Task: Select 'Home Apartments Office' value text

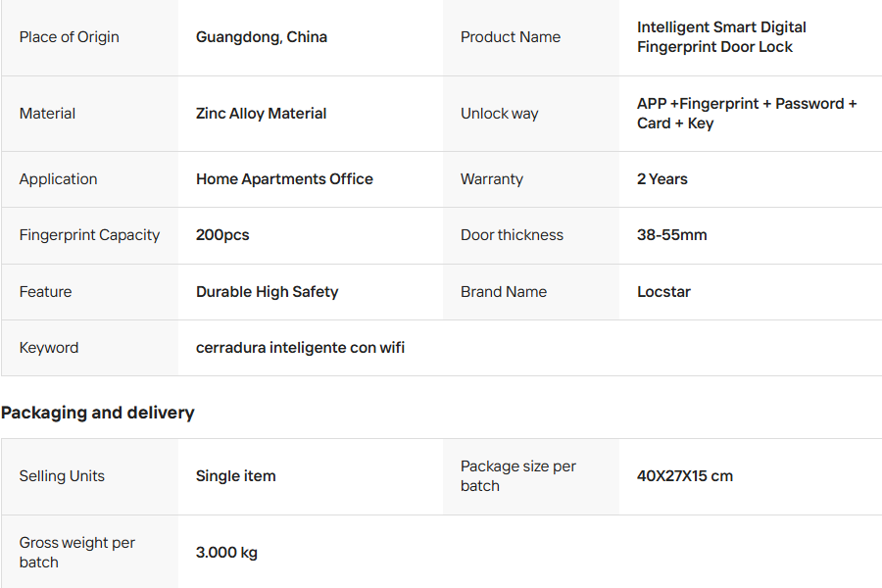Action: (284, 179)
